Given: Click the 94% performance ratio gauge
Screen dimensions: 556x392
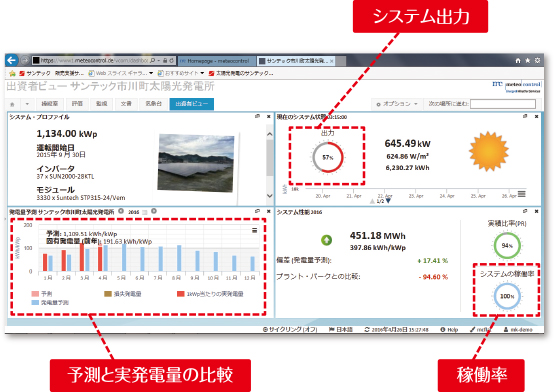Looking at the screenshot, I should [507, 245].
